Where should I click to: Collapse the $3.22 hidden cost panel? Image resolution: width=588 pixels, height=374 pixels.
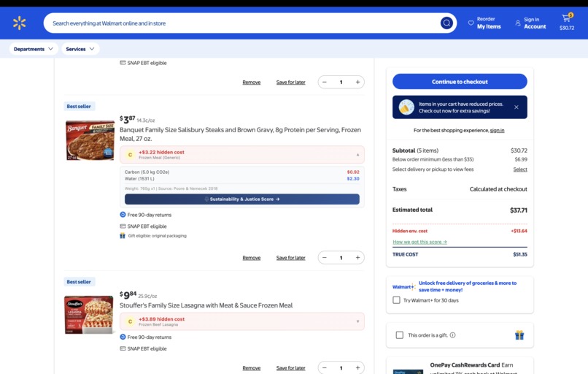point(357,155)
